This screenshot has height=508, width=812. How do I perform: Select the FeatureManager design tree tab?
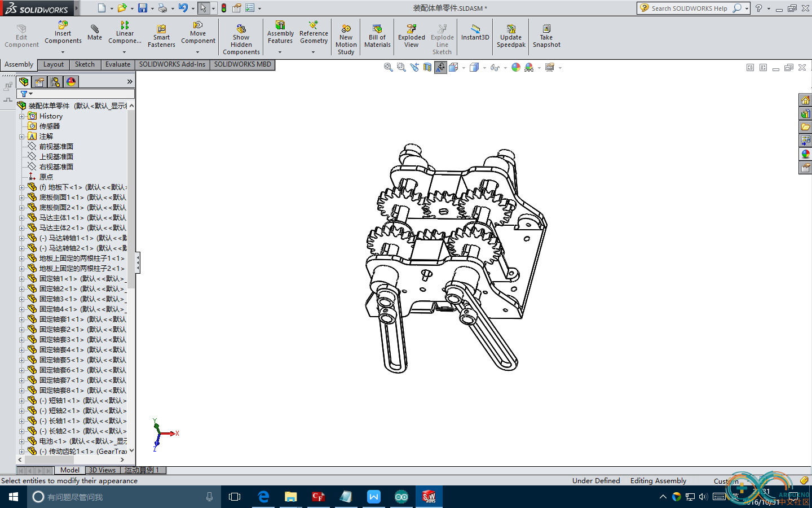point(24,82)
